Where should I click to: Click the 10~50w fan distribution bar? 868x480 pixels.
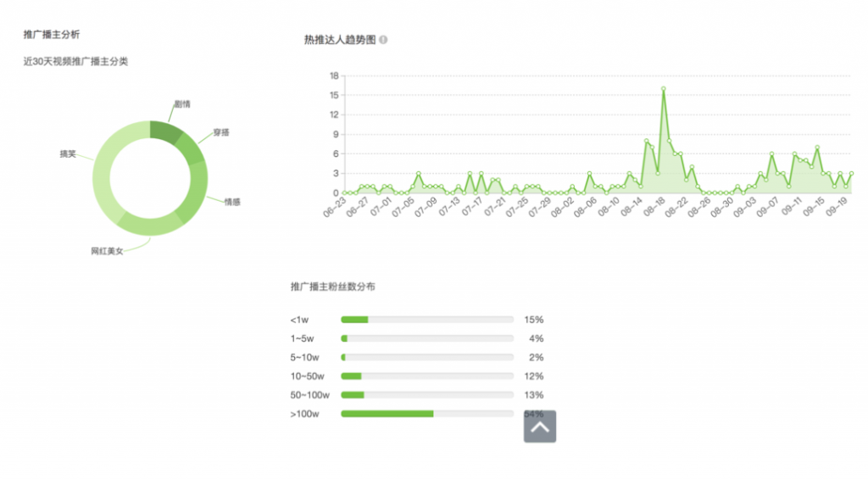coord(351,376)
